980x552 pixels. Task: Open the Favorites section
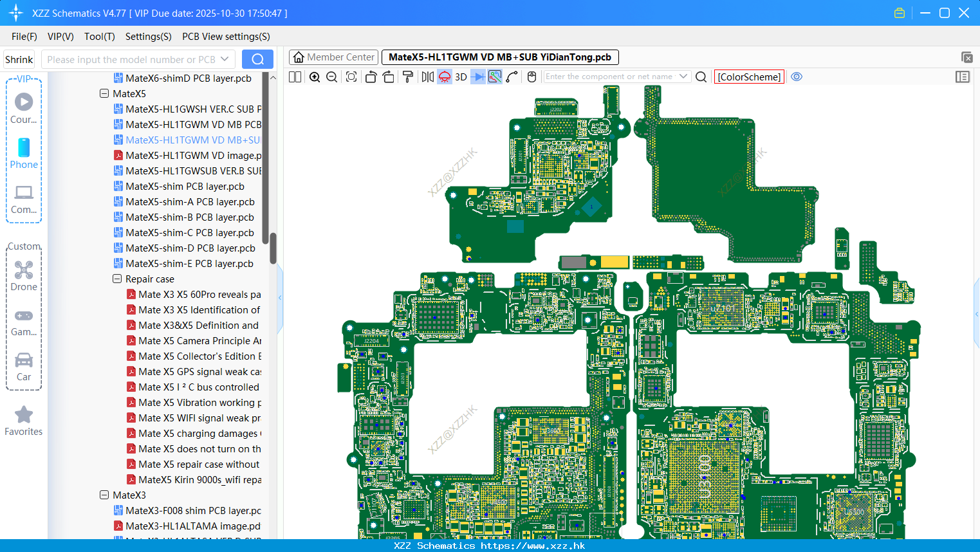24,421
